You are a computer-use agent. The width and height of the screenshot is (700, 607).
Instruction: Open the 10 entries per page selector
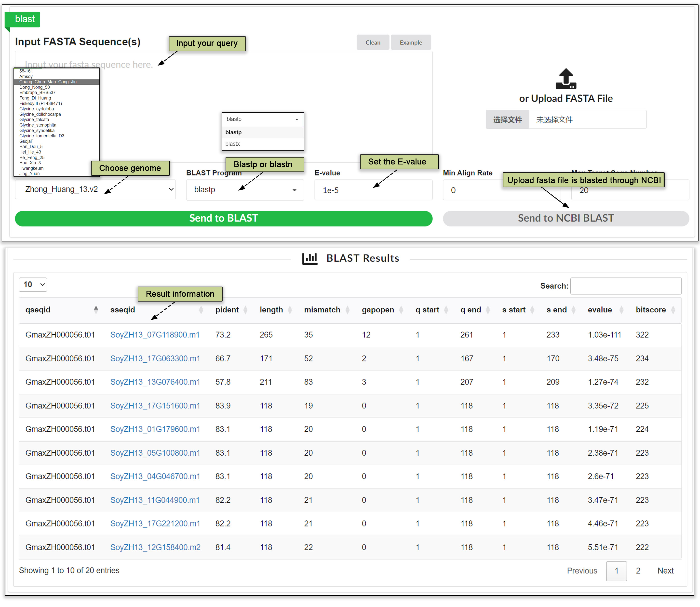pyautogui.click(x=33, y=285)
